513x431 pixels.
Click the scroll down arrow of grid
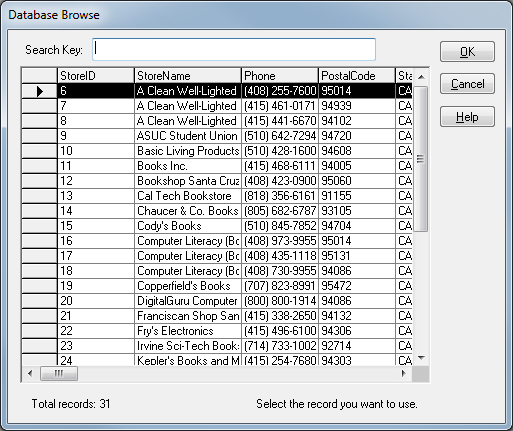coord(421,358)
